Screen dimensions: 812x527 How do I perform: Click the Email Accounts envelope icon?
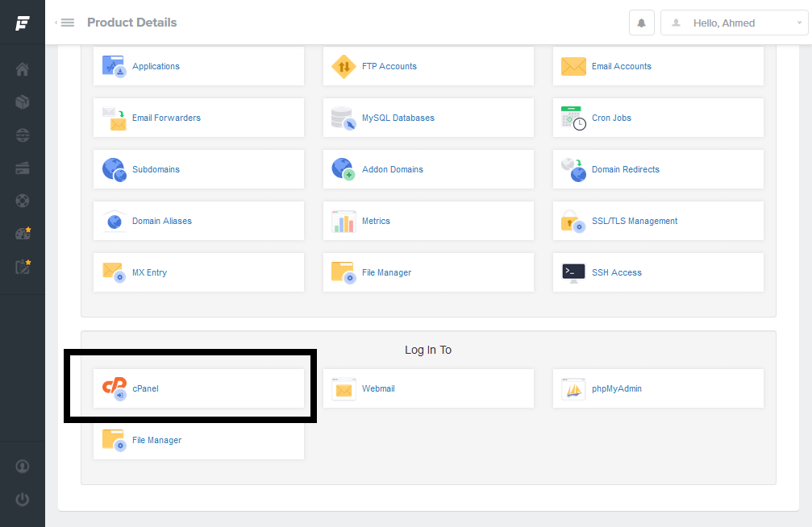point(573,66)
